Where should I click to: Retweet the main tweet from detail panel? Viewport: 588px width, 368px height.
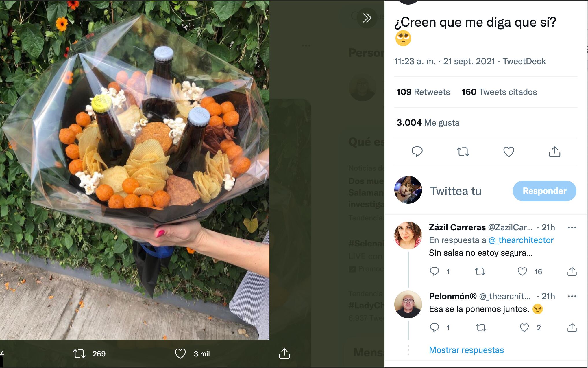click(x=463, y=152)
